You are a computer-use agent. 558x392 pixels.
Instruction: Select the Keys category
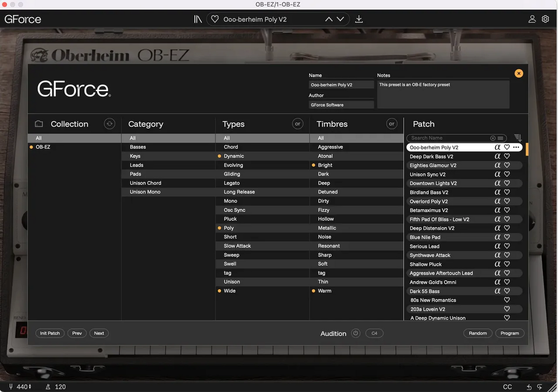[168, 156]
